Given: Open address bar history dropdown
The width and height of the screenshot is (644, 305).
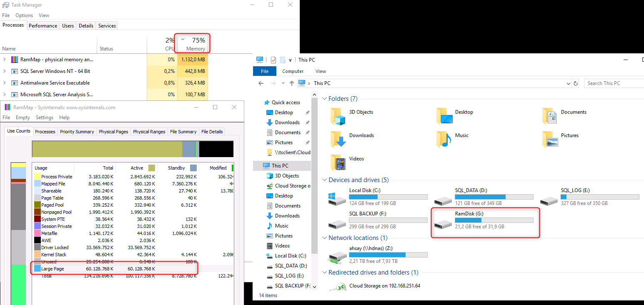Looking at the screenshot, I should click(x=569, y=83).
